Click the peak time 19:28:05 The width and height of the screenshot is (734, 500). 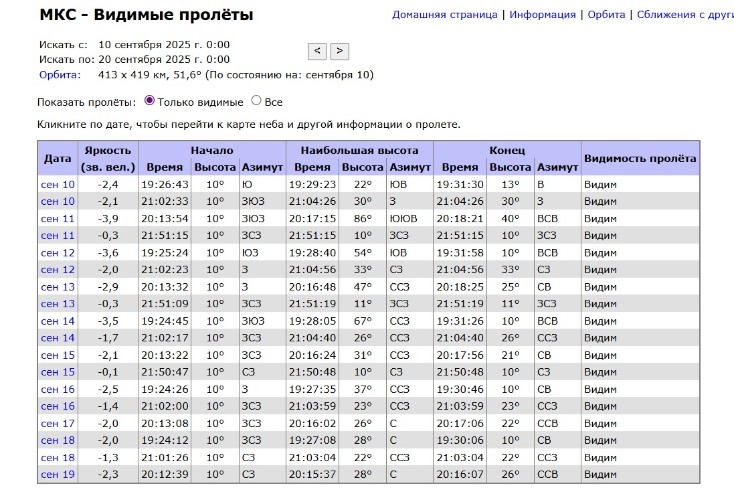pyautogui.click(x=312, y=321)
